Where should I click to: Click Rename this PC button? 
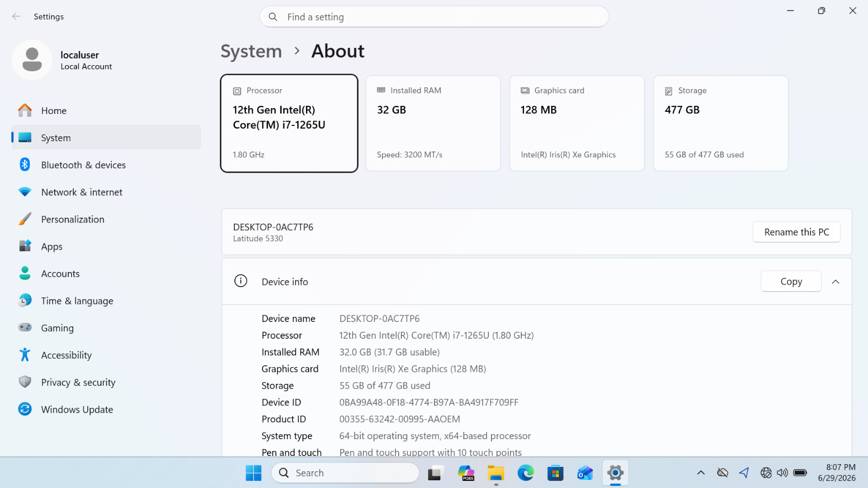coord(796,232)
